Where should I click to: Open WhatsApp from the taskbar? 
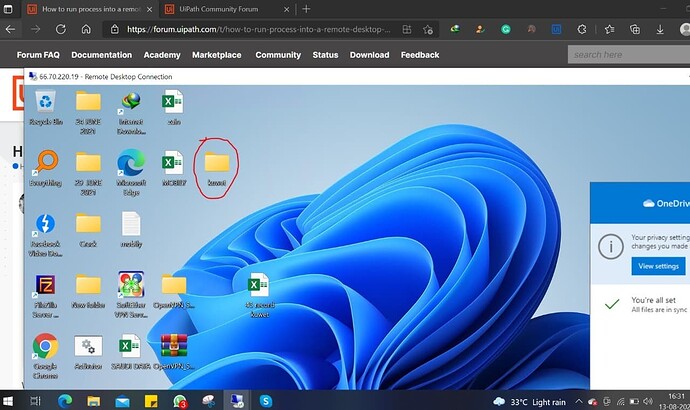[x=180, y=401]
